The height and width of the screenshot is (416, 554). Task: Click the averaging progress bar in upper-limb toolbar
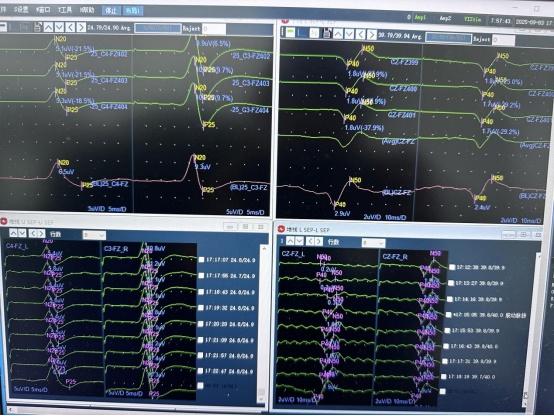point(158,28)
